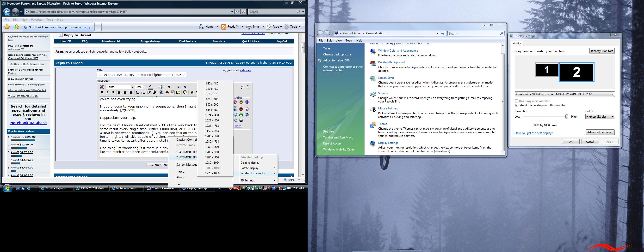The image size is (644, 252).
Task: Click Control Panel search box
Action: point(475,33)
